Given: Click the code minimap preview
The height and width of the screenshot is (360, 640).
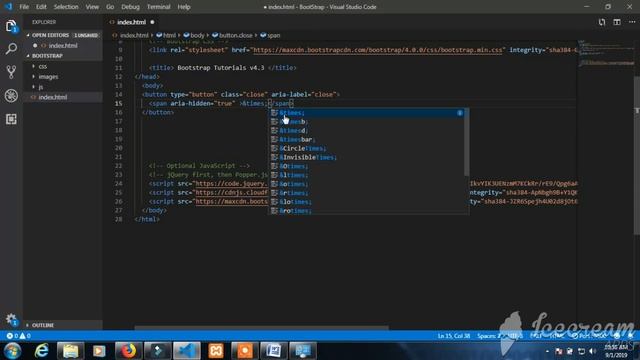Looking at the screenshot, I should (x=606, y=54).
